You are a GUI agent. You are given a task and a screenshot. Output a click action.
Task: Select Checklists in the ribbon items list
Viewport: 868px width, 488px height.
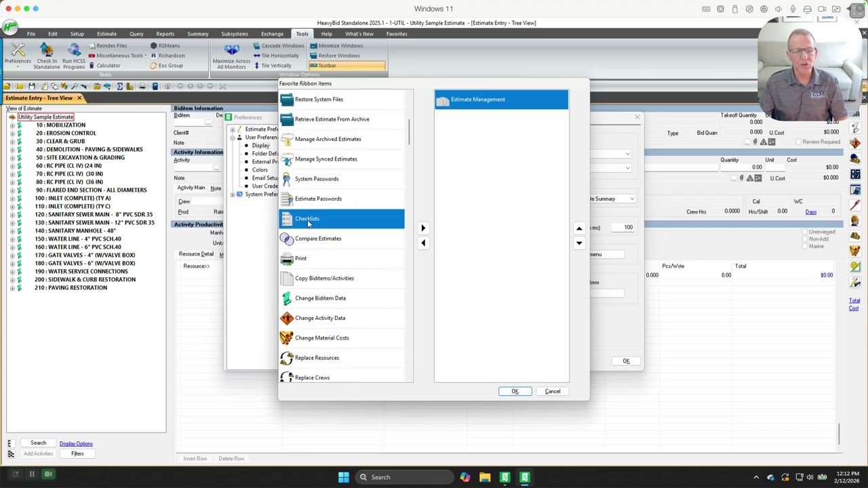[x=342, y=218]
